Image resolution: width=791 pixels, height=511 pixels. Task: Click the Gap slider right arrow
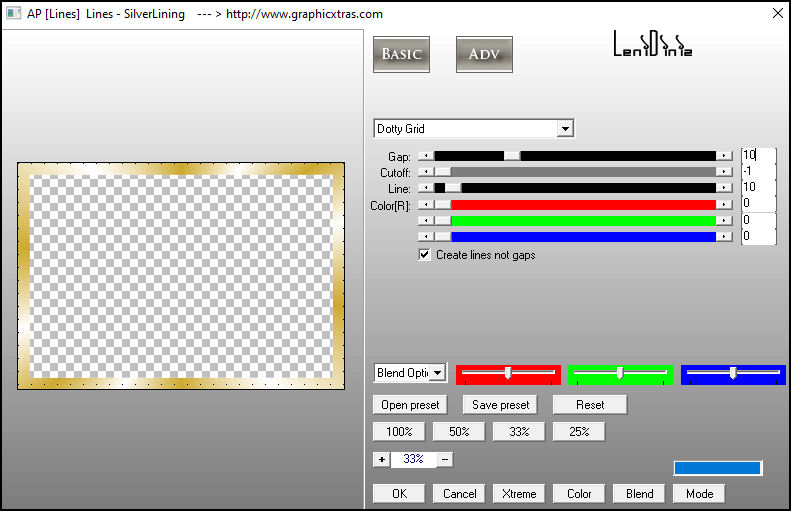[x=724, y=156]
